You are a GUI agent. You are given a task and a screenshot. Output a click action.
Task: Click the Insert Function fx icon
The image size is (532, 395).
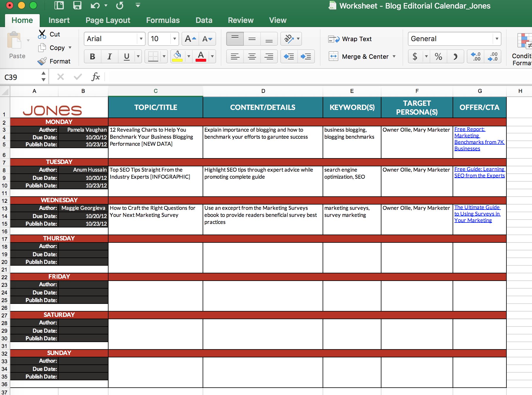(96, 77)
